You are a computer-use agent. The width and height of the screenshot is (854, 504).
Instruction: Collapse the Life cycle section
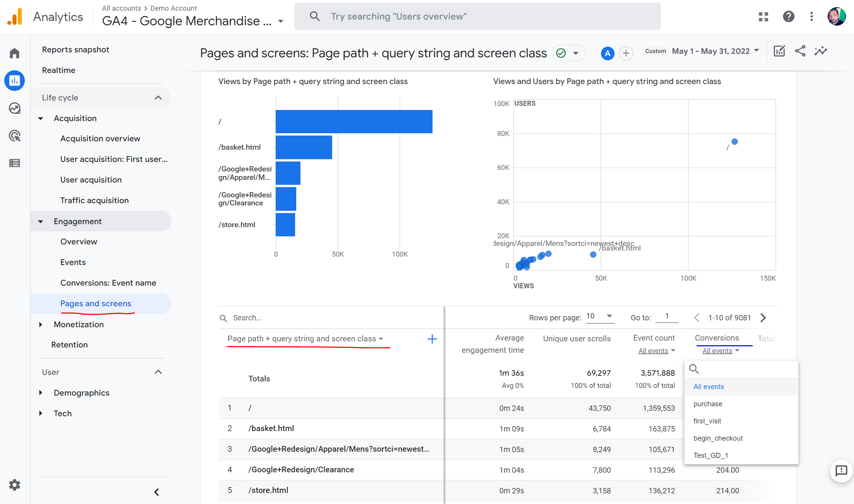coord(158,98)
